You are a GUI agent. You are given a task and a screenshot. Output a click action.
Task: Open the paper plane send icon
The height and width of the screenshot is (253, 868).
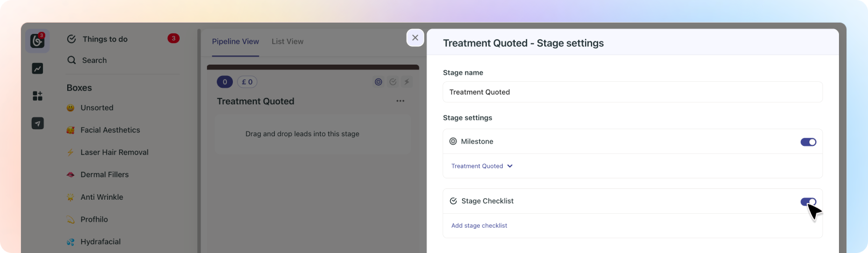pyautogui.click(x=37, y=123)
